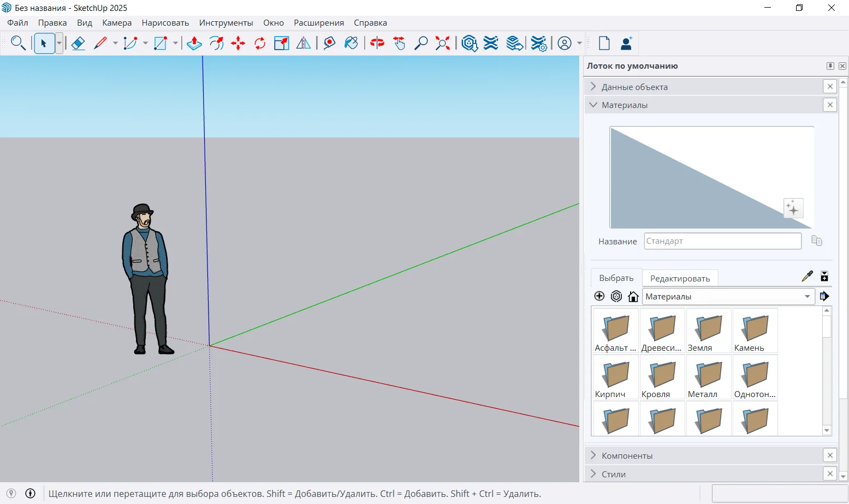Screen dimensions: 849x504
Task: Open the Rectangle tool dropdown arrow
Action: [x=175, y=43]
